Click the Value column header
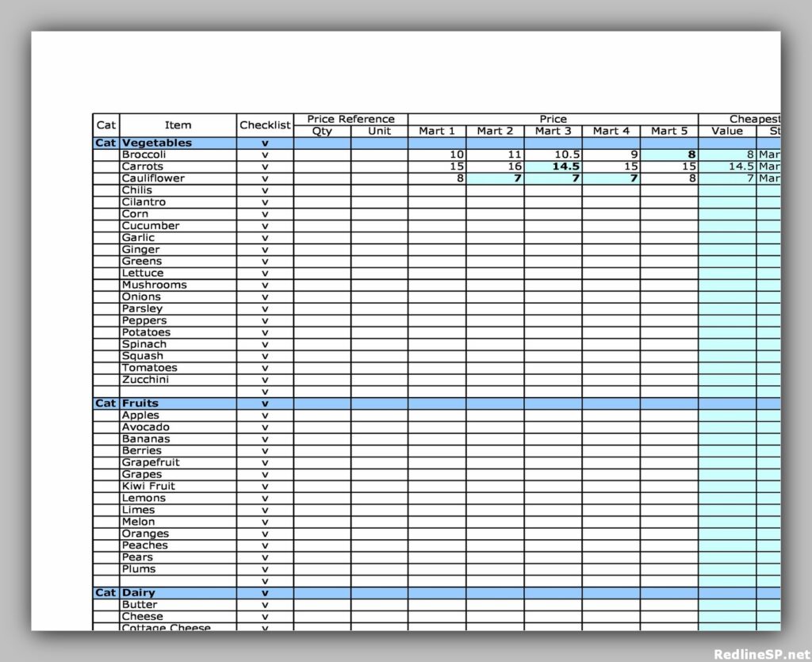812x662 pixels. pyautogui.click(x=727, y=131)
